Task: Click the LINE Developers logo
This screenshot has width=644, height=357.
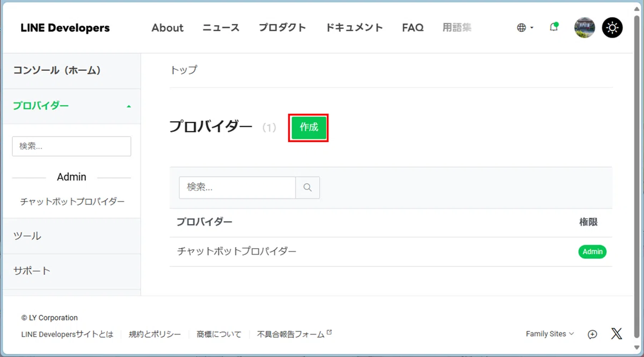Action: 65,28
